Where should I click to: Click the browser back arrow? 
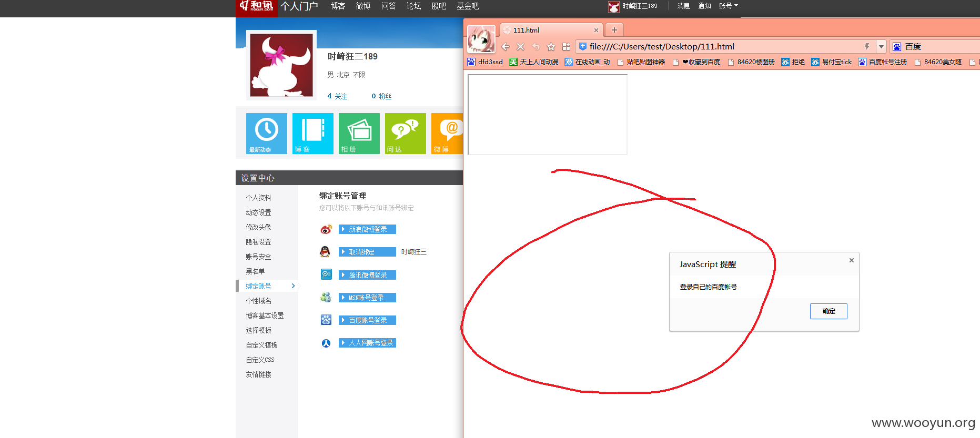tap(506, 47)
